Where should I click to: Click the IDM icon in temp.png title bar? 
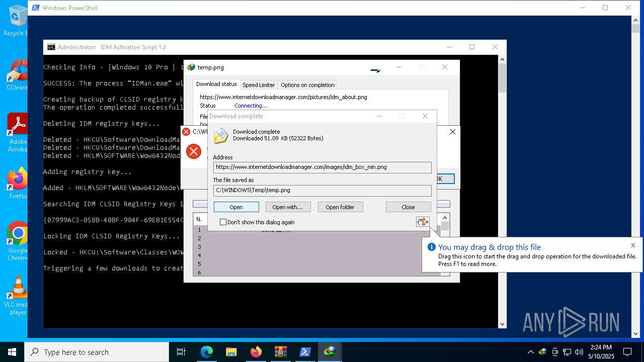coord(191,67)
